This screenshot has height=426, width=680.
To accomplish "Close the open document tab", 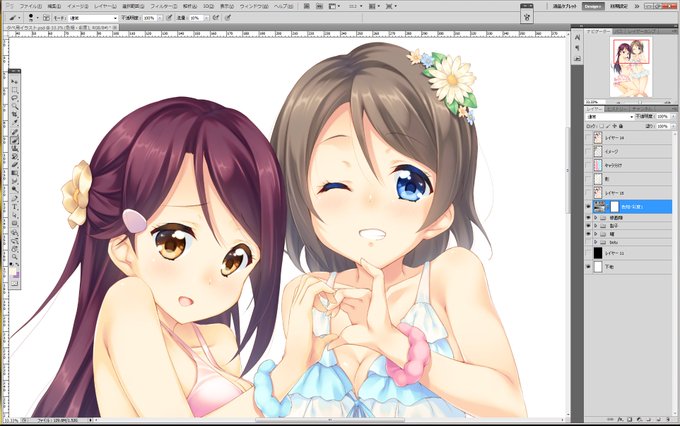I will click(x=115, y=27).
